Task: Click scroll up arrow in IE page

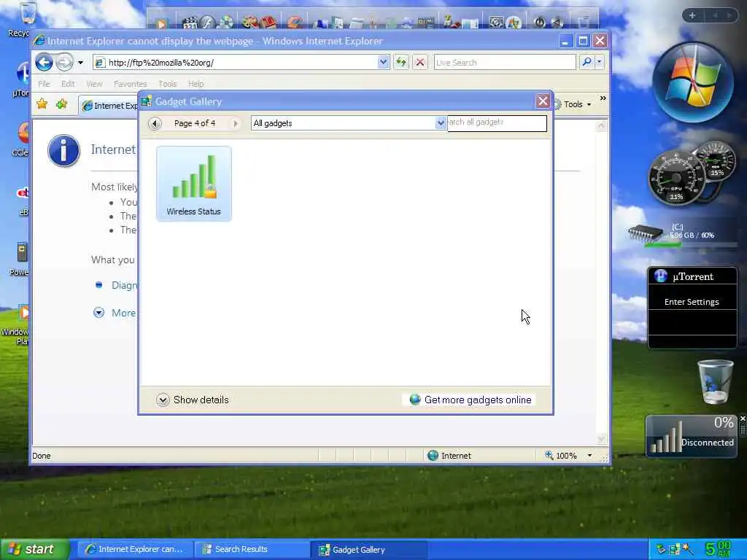Action: [x=602, y=125]
